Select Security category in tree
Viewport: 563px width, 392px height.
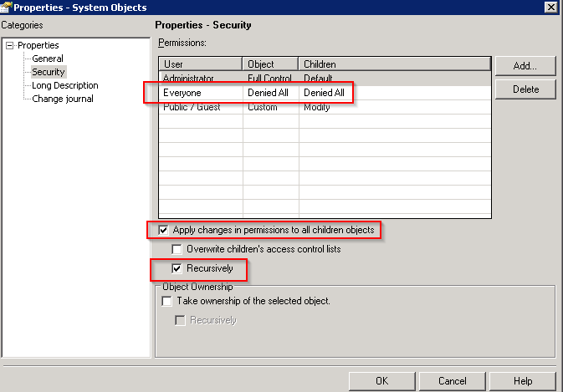coord(48,72)
